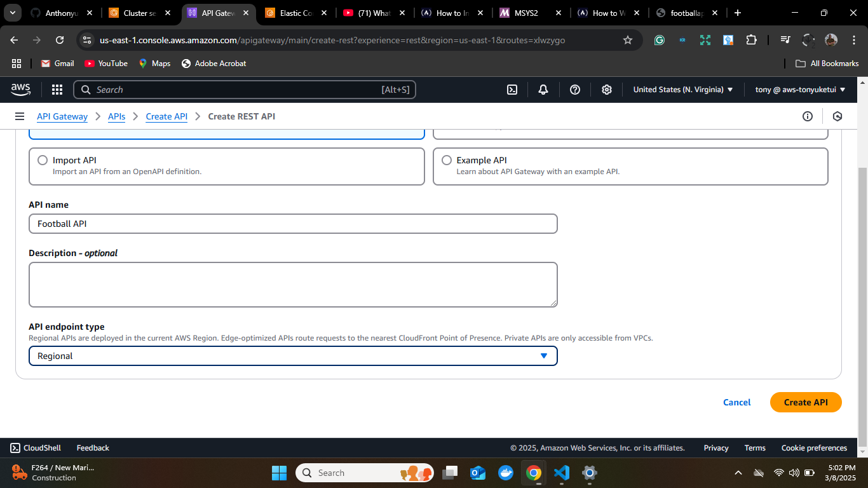Open the Wi-Fi icon in system tray

click(779, 473)
